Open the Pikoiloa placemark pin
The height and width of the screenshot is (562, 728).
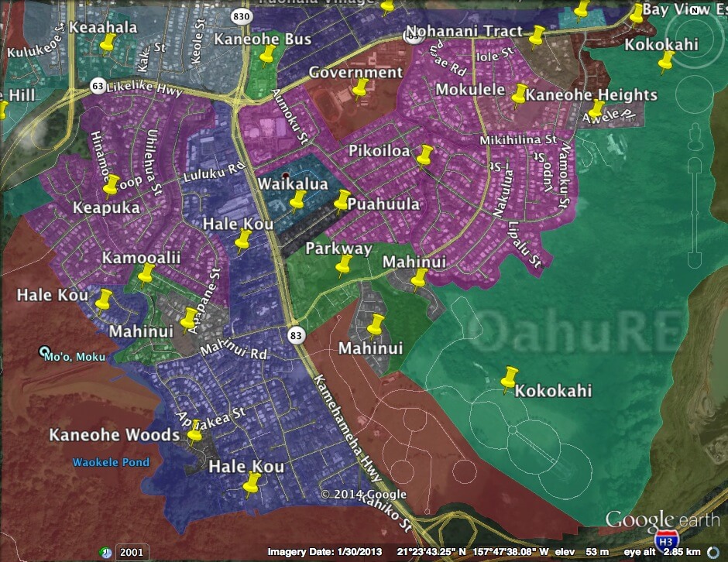[x=423, y=158]
